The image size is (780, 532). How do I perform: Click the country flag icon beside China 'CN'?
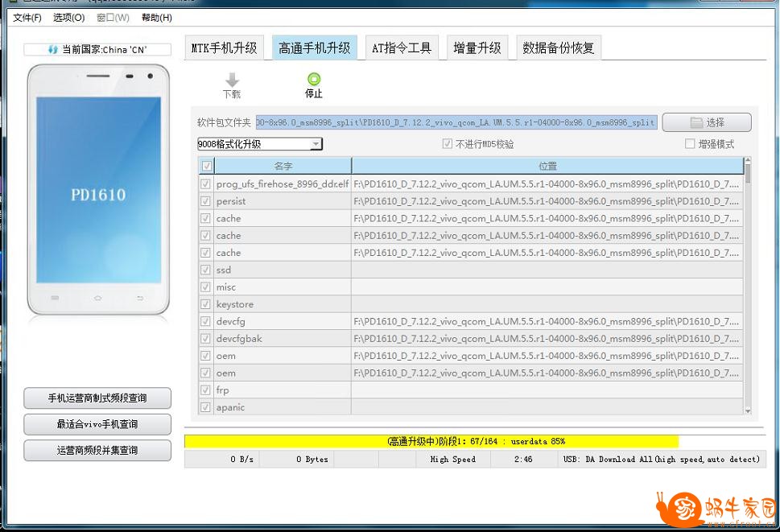pos(53,50)
